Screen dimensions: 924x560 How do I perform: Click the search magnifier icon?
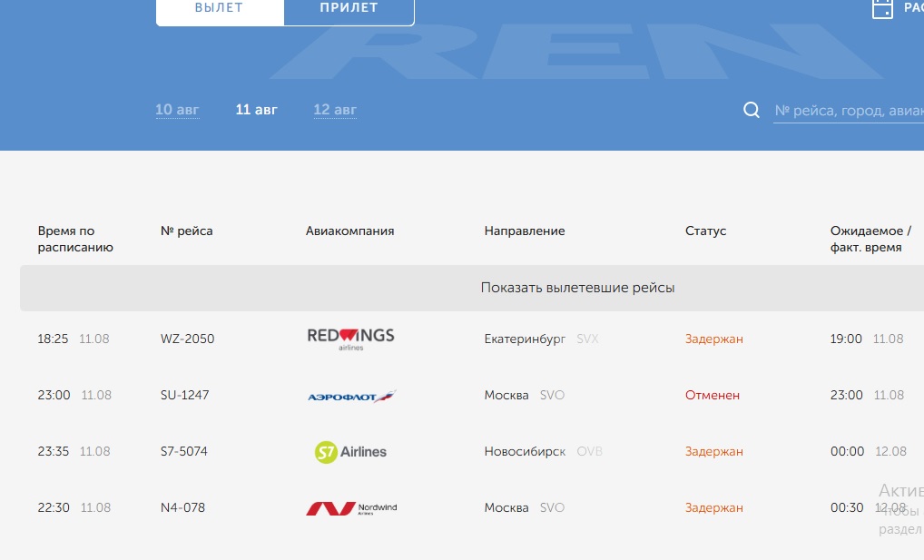pos(752,110)
